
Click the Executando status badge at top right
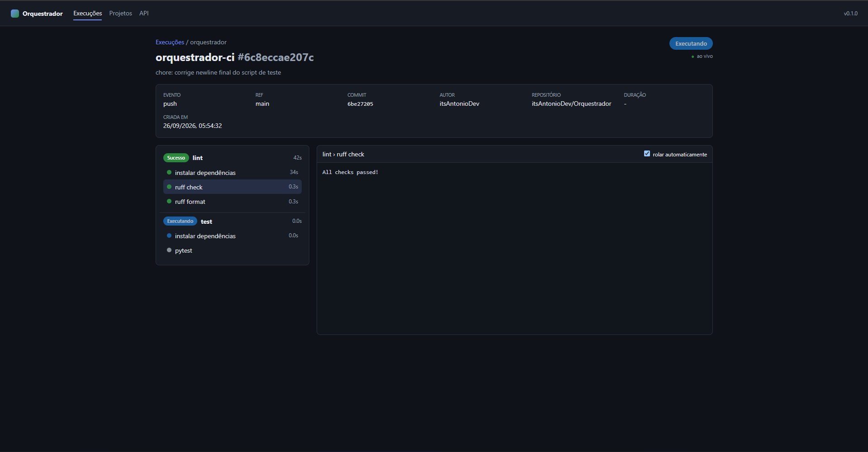(691, 43)
